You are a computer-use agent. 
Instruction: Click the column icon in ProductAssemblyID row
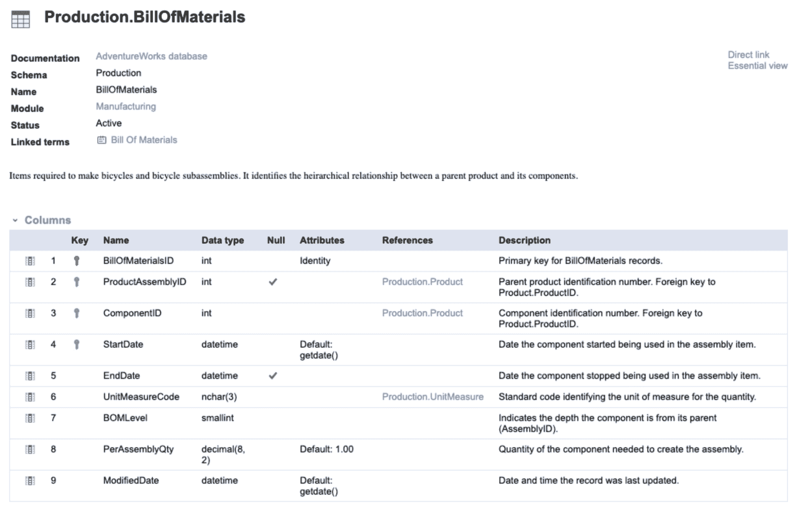point(30,282)
